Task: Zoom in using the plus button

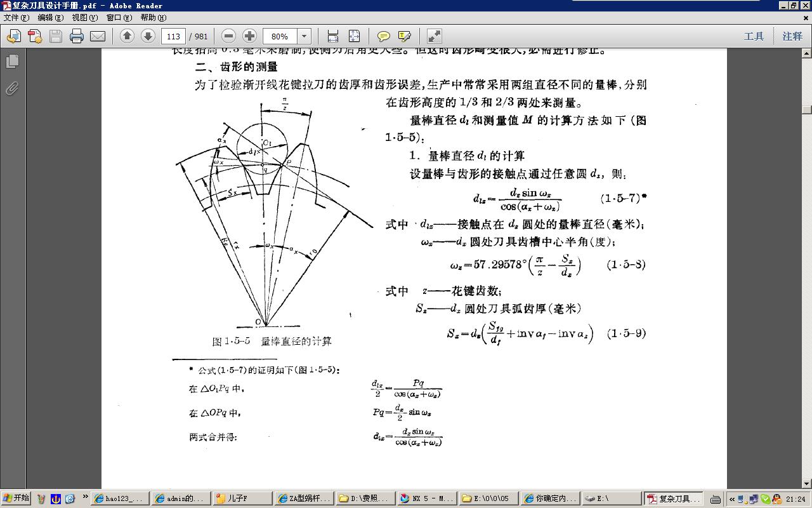Action: point(249,36)
